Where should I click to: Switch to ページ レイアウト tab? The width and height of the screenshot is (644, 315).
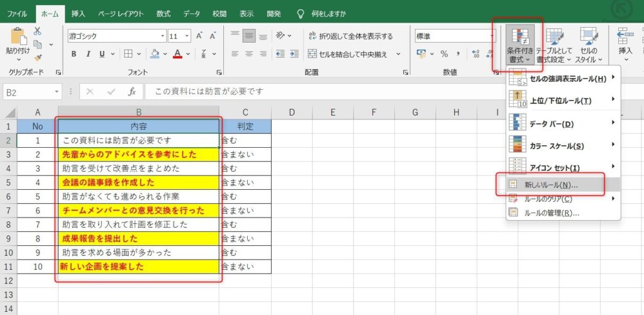tap(121, 14)
